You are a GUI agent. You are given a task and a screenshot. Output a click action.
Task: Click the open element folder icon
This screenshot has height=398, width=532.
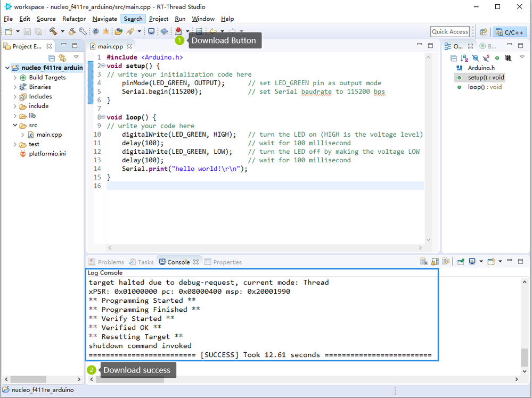[118, 31]
